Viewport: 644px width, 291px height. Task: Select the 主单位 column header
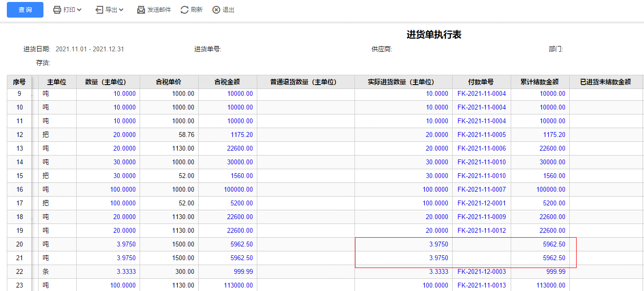57,82
